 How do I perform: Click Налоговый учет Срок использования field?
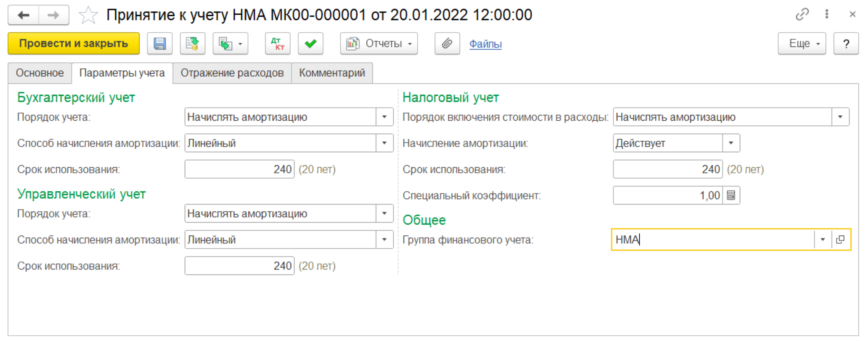[667, 169]
